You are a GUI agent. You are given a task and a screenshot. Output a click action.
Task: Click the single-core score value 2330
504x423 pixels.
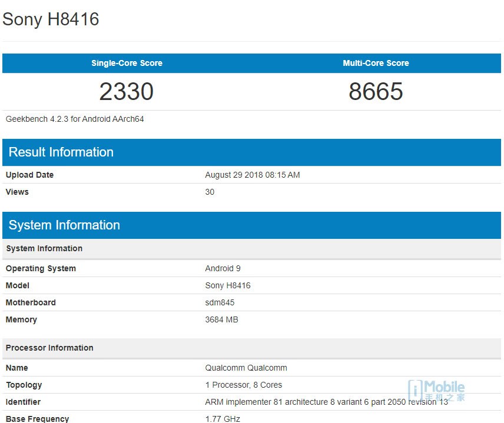coord(127,91)
